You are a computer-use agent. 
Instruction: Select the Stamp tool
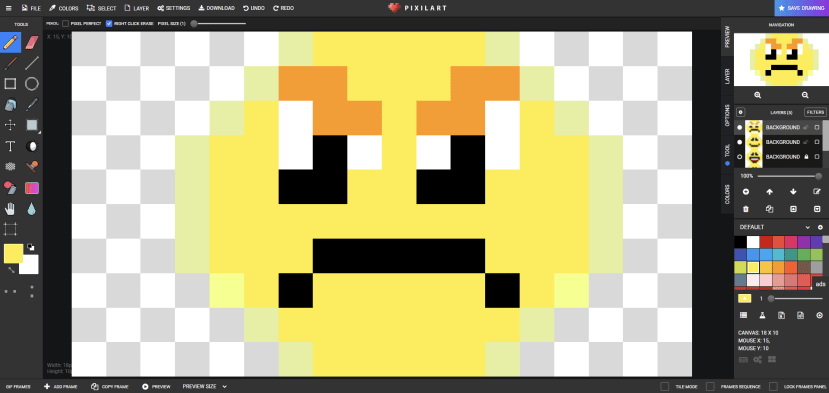pos(32,167)
